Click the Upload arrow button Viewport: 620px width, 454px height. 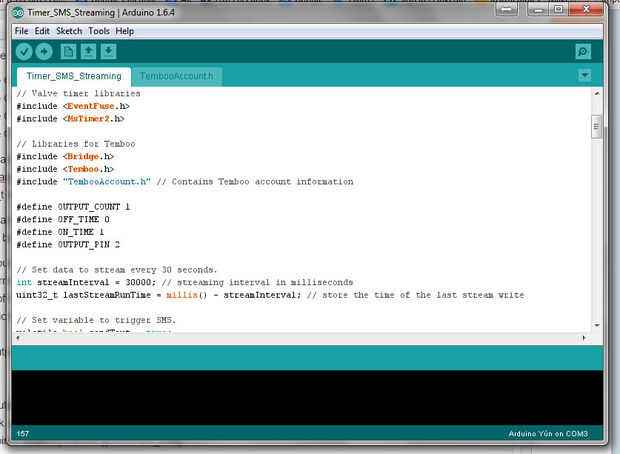point(44,52)
